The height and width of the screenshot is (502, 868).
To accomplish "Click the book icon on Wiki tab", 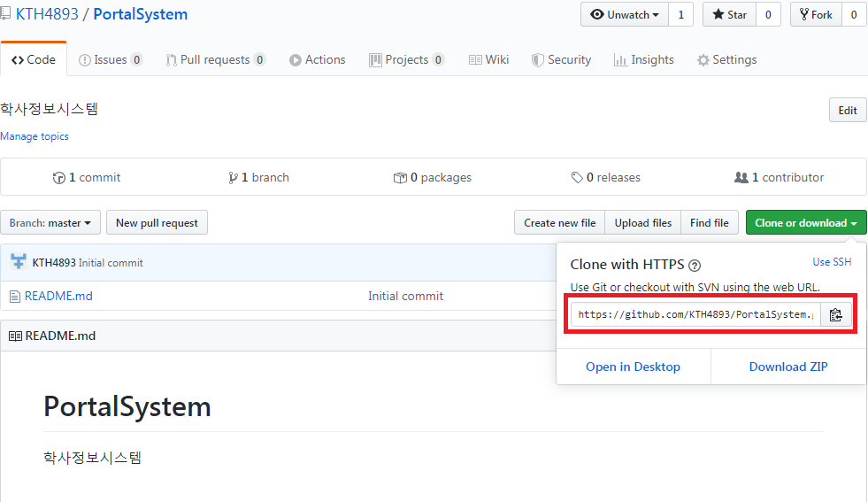I will coord(475,60).
